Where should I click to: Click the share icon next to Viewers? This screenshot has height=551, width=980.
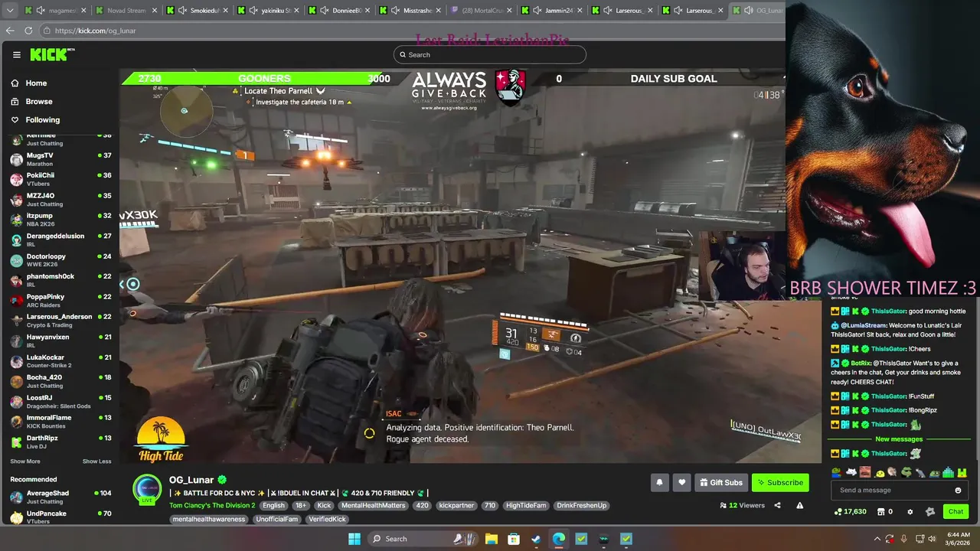[777, 505]
